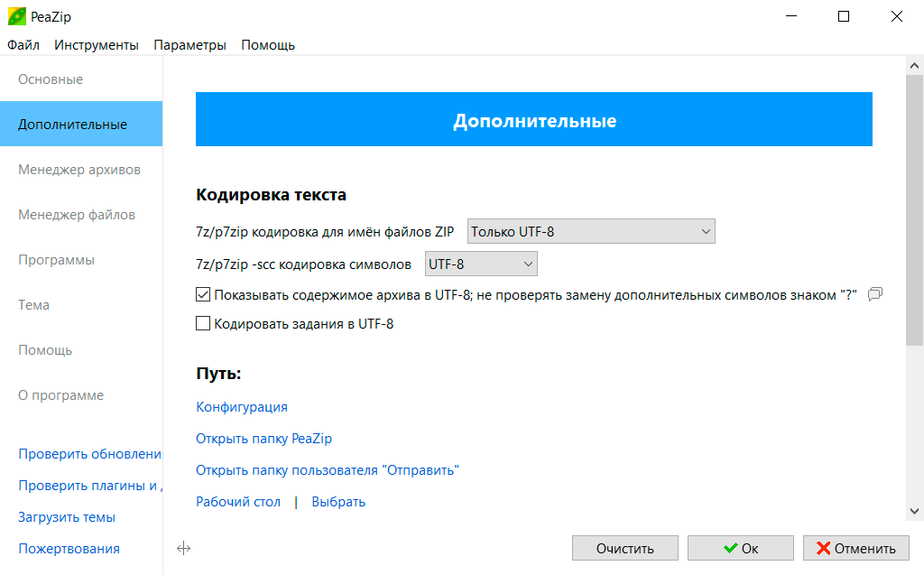The height and width of the screenshot is (575, 924).
Task: Minimize the PeaZip window
Action: coord(790,16)
